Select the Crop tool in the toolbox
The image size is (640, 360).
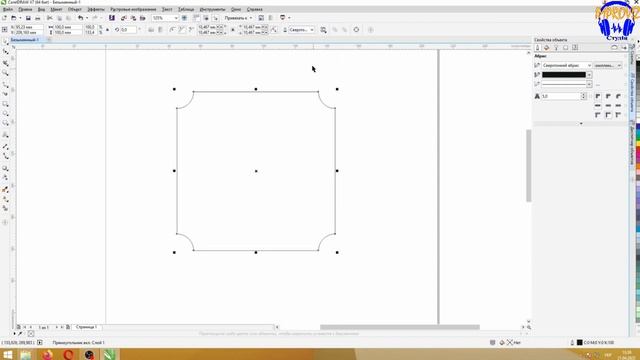(5, 63)
